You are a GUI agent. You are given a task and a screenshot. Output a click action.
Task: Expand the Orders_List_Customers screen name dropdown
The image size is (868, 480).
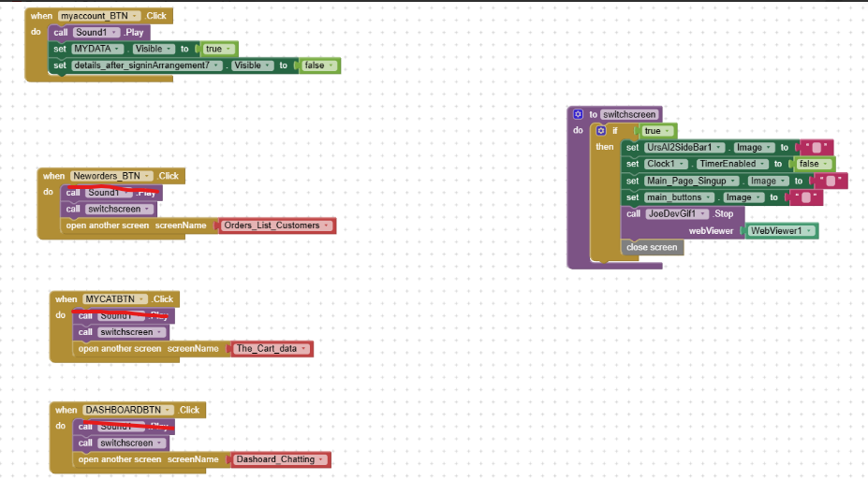(327, 225)
